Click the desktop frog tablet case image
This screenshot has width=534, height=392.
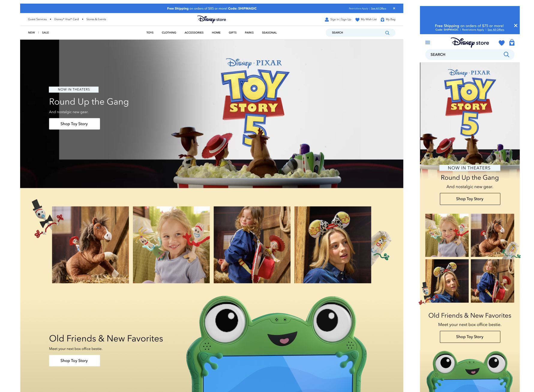[277, 344]
